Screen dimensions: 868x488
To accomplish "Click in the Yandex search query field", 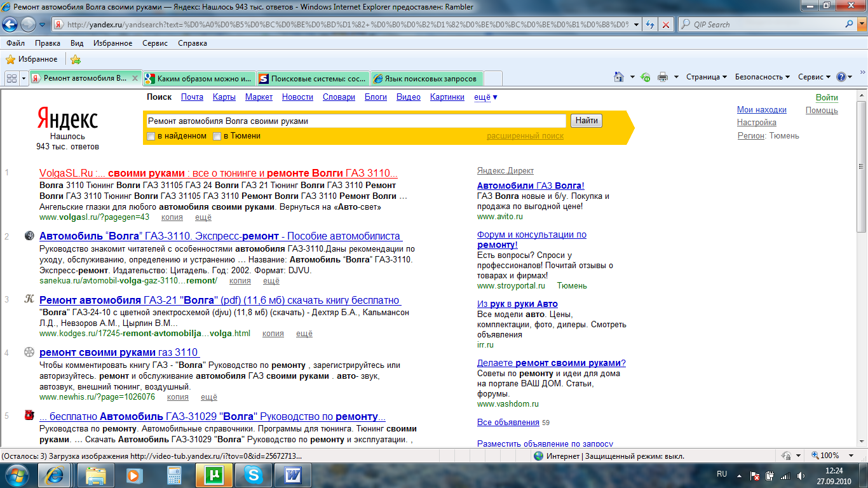I will (x=355, y=121).
